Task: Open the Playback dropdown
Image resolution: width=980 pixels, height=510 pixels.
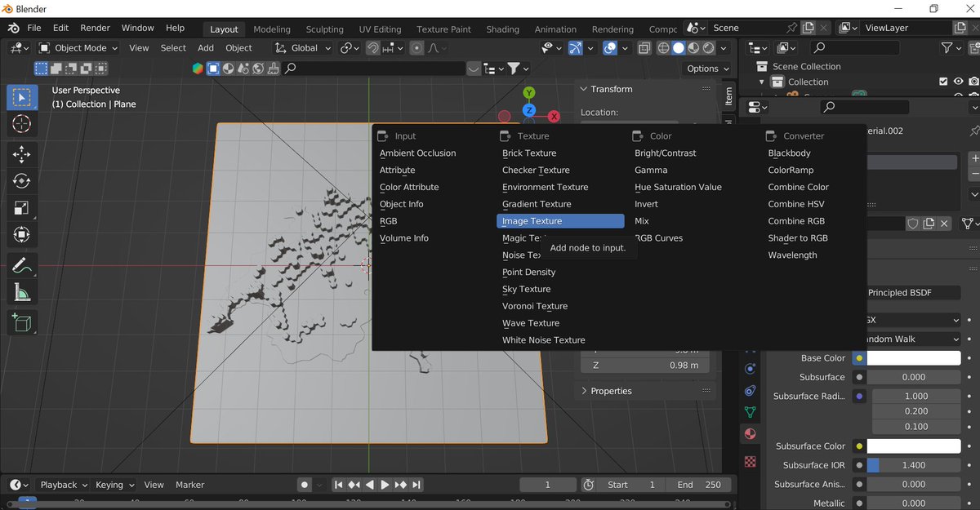Action: (x=64, y=485)
